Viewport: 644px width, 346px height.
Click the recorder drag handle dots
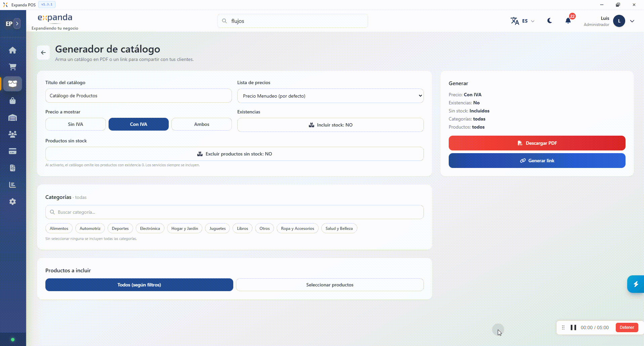click(563, 327)
